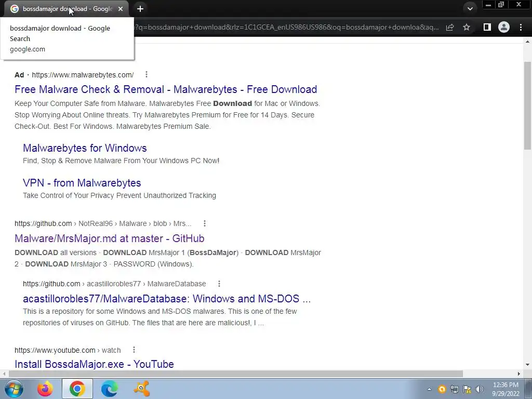Viewport: 532px width, 399px height.
Task: Click the address bar URL field
Action: 287,27
